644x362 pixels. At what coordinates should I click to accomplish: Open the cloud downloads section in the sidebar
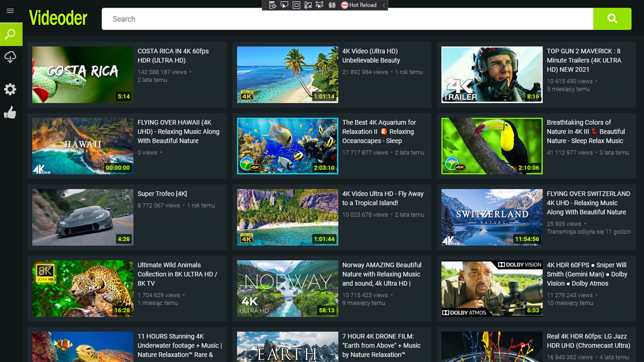[10, 57]
